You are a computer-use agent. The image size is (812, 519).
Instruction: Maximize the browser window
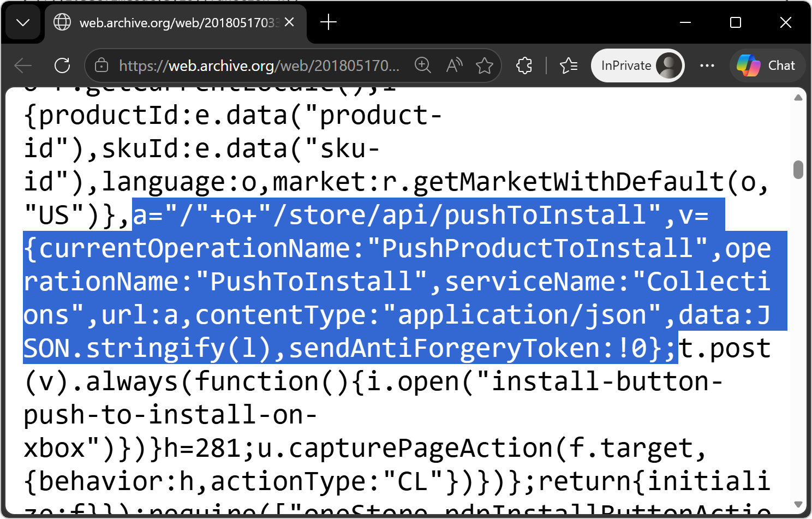(736, 22)
